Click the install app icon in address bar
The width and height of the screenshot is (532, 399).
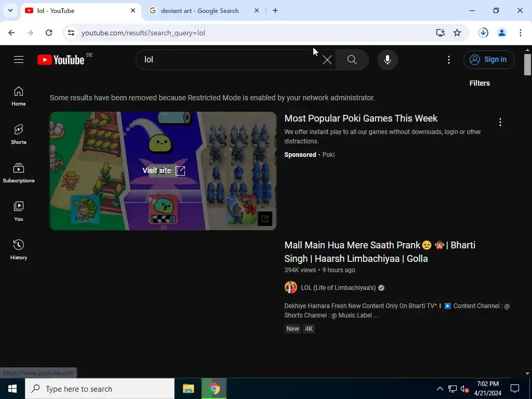[x=440, y=33]
